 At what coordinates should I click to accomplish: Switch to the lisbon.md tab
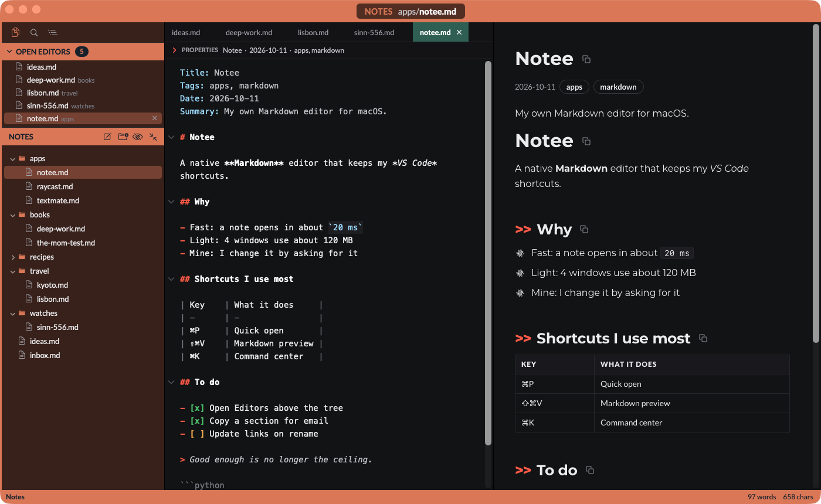313,32
